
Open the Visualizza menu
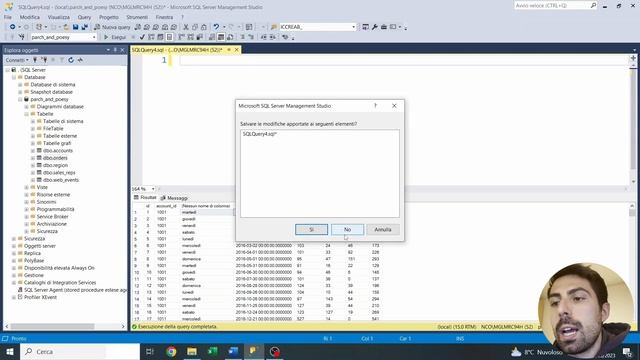59,17
